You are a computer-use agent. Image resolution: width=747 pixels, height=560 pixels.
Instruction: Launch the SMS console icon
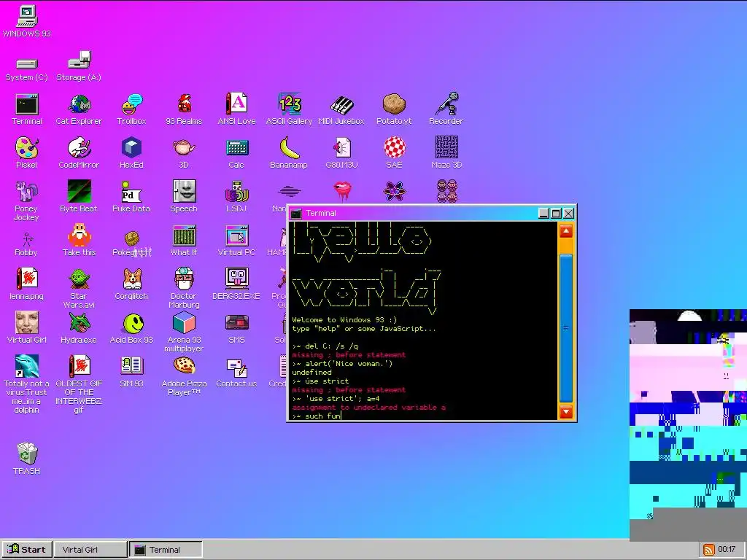[236, 329]
